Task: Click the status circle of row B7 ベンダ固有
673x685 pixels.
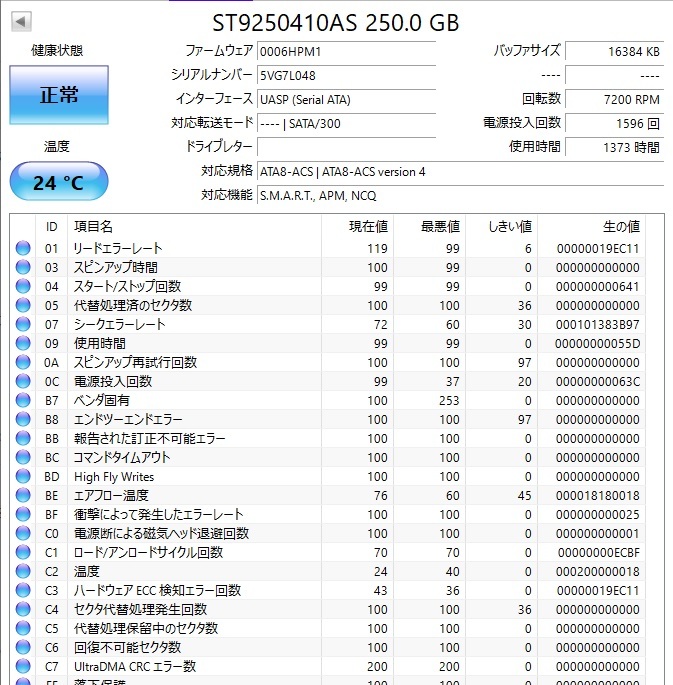Action: (x=23, y=400)
